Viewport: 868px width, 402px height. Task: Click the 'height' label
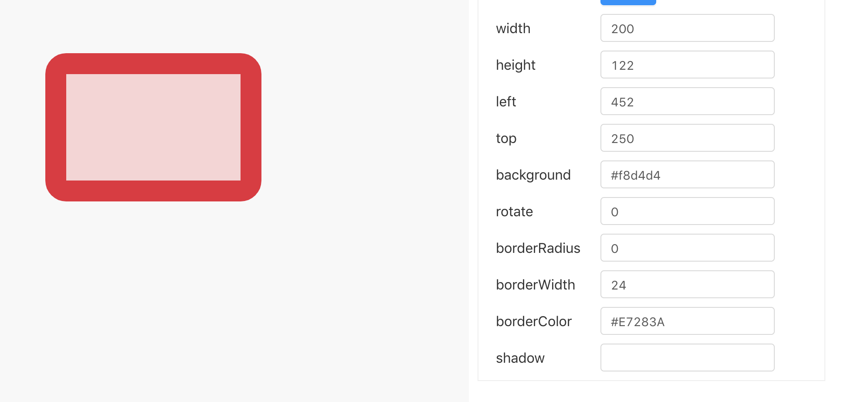point(516,65)
